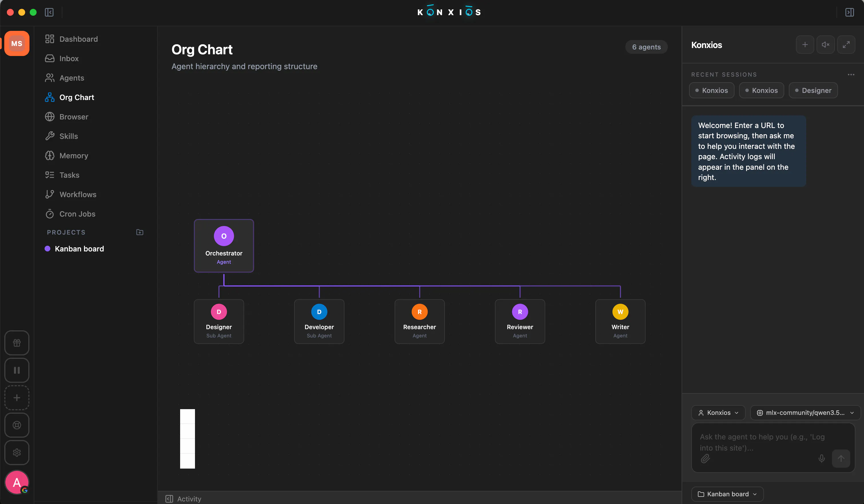Image resolution: width=864 pixels, height=504 pixels.
Task: Click the pause button in left rail
Action: click(x=17, y=370)
